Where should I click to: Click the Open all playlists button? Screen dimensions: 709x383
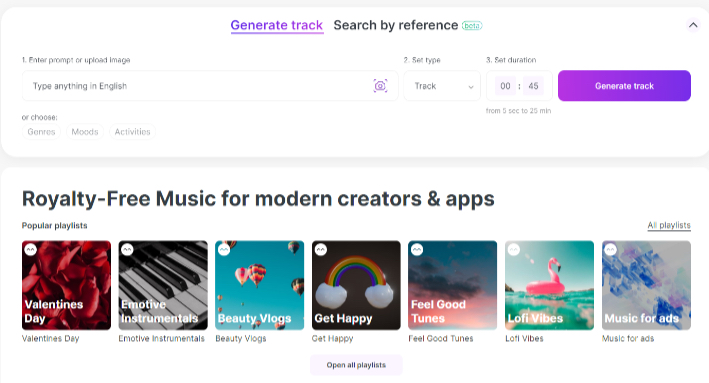click(x=356, y=365)
